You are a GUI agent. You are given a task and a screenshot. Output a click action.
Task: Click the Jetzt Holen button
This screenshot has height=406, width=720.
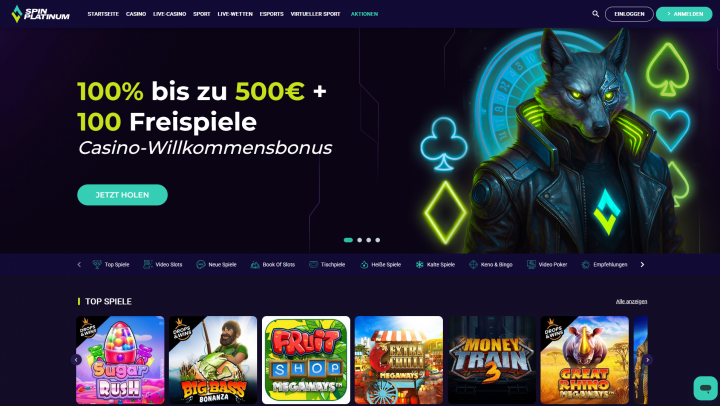pyautogui.click(x=123, y=195)
